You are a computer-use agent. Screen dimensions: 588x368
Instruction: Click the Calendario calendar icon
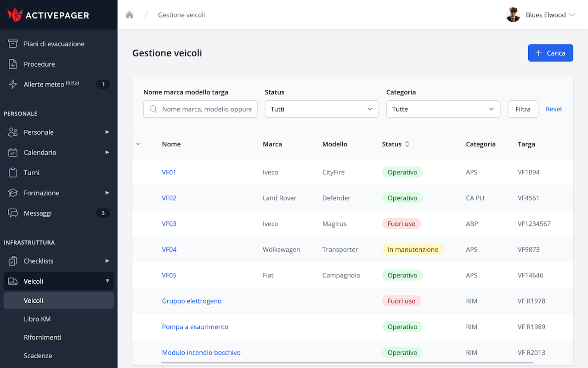click(x=13, y=152)
